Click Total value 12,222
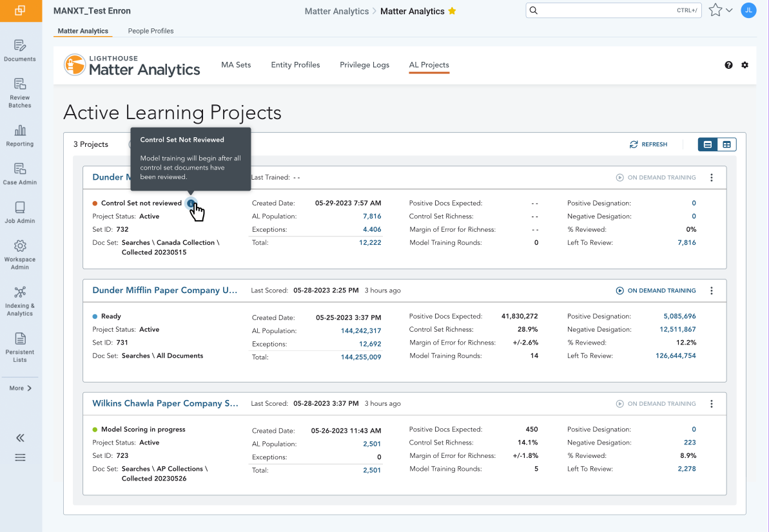Viewport: 769px width, 532px height. 370,242
